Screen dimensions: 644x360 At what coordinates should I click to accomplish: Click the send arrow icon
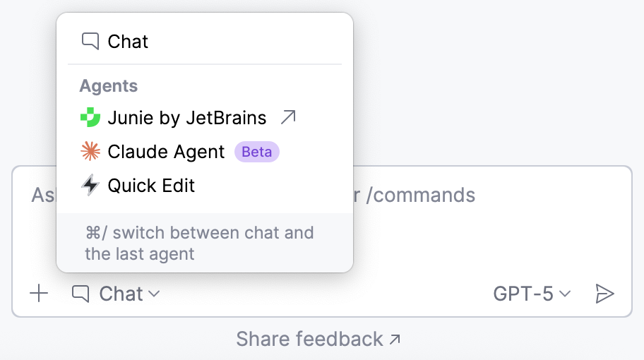[604, 294]
